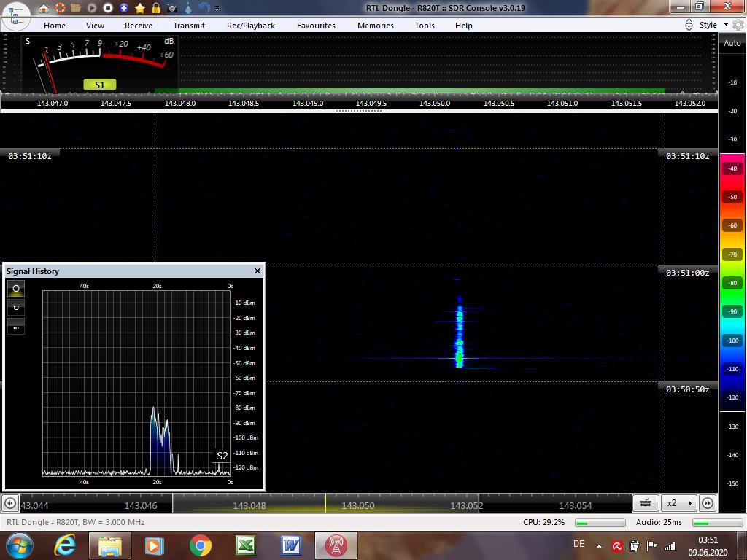Screen dimensions: 747x560
Task: Click the lifebuoy help icon in the title bar
Action: click(x=60, y=7)
